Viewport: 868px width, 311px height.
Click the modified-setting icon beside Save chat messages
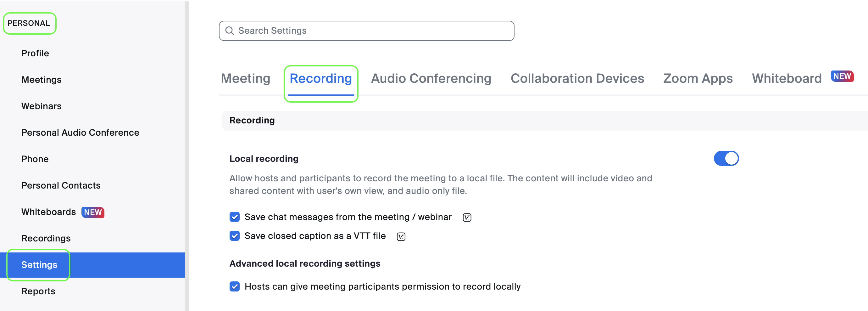tap(467, 218)
